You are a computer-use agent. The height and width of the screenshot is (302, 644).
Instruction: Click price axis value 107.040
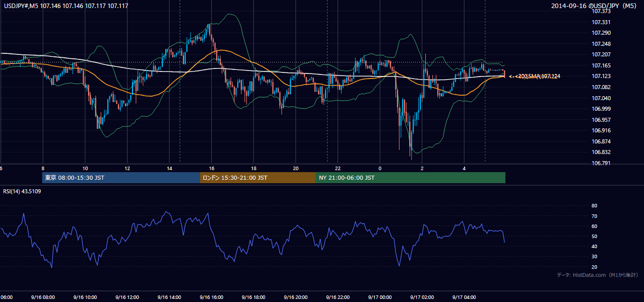pyautogui.click(x=601, y=98)
